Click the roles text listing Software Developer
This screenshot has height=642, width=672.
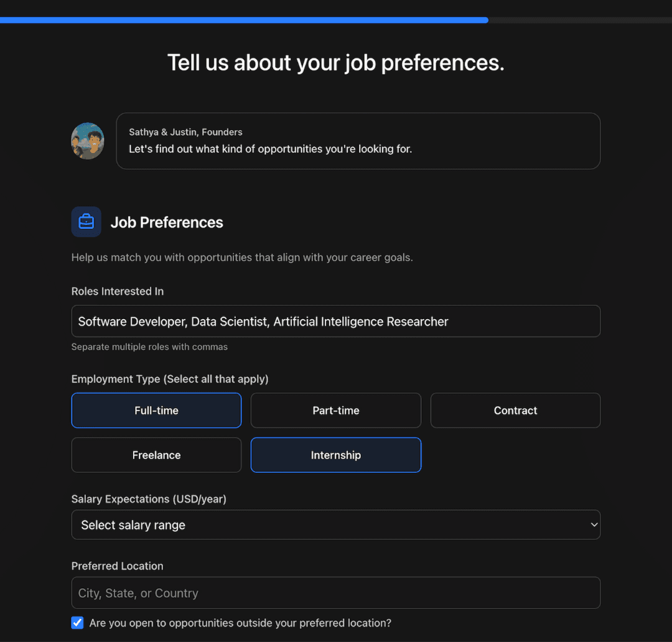263,321
